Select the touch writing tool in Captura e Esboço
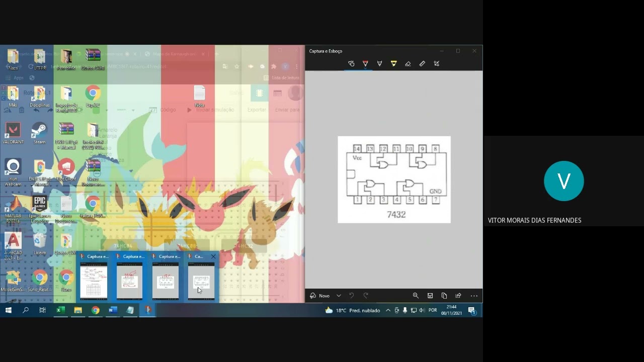 coord(351,64)
